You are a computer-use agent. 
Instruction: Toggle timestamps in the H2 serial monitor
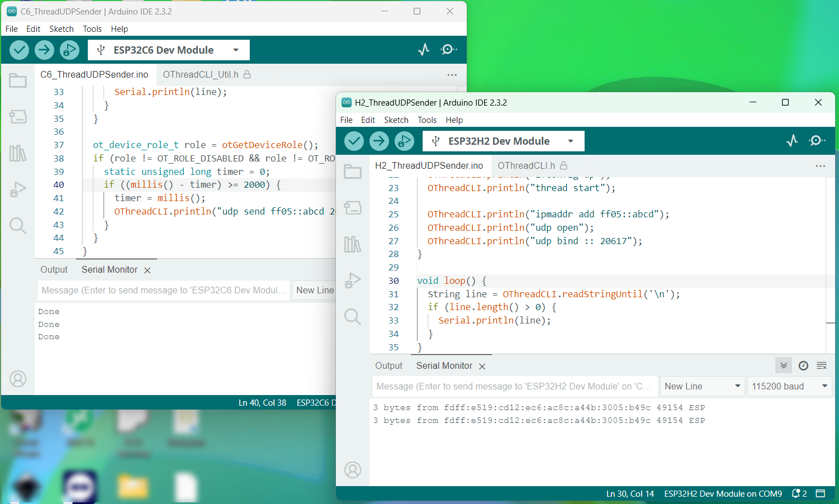(x=803, y=365)
